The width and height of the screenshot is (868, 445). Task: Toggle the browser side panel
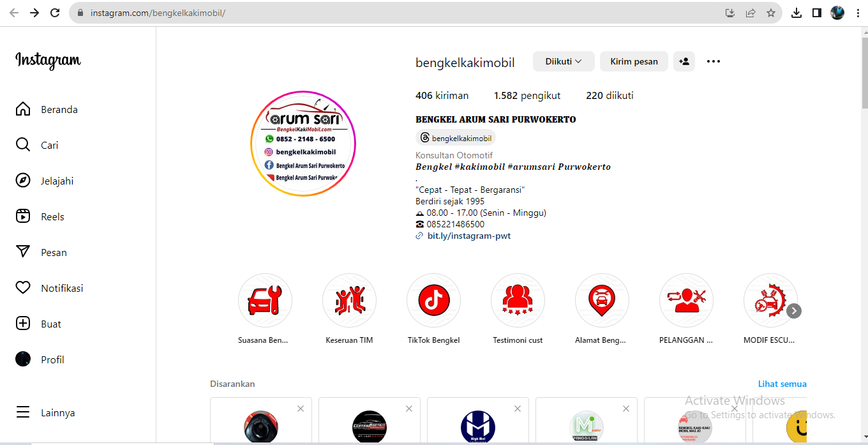pyautogui.click(x=817, y=13)
